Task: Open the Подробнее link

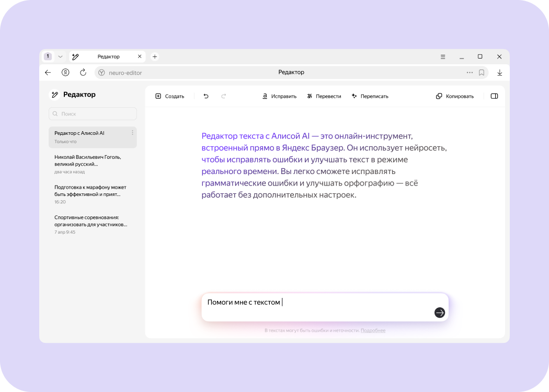Action: 373,330
